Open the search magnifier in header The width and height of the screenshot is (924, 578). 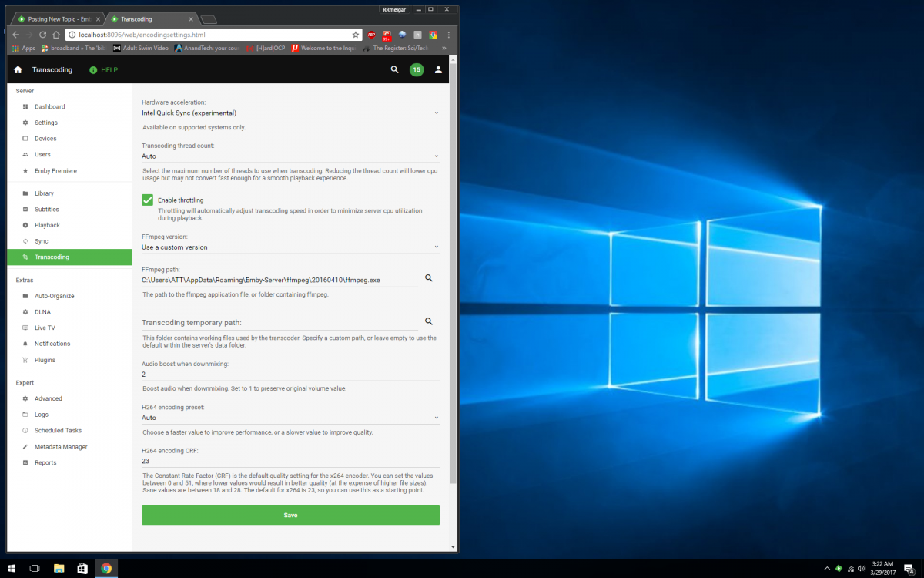pos(394,70)
